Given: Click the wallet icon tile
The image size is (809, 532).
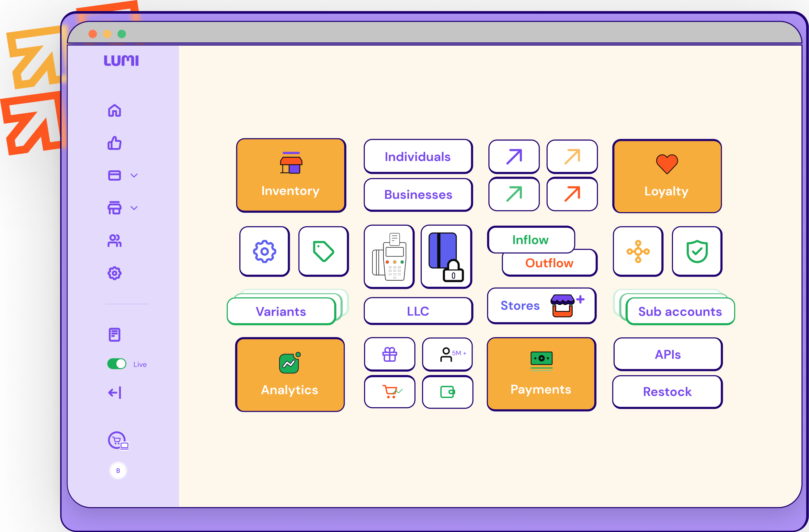Looking at the screenshot, I should click(447, 391).
